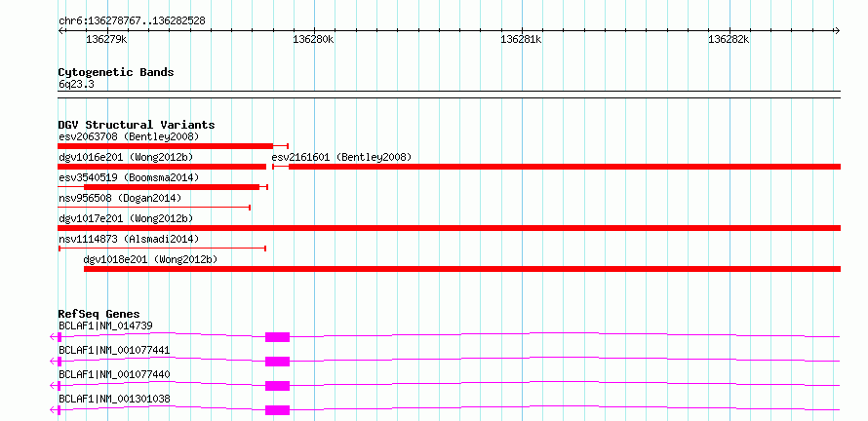Click the 136282k ruler tick label

[729, 40]
